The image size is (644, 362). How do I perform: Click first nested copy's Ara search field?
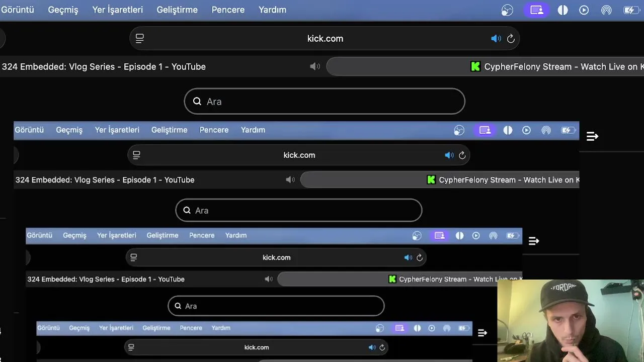click(299, 210)
